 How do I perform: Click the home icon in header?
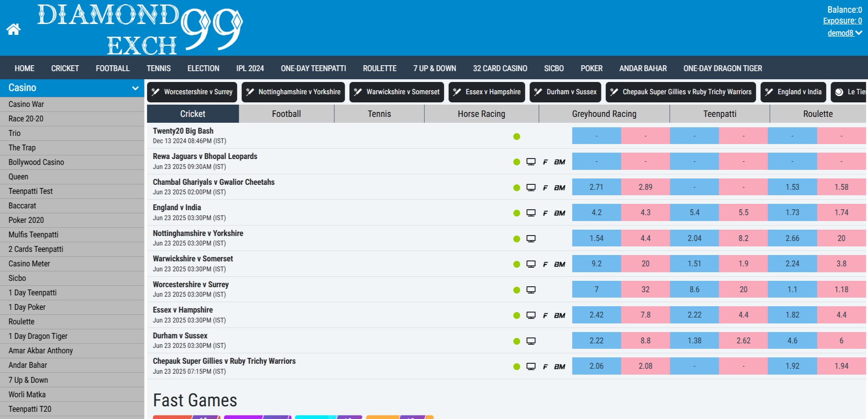click(14, 29)
